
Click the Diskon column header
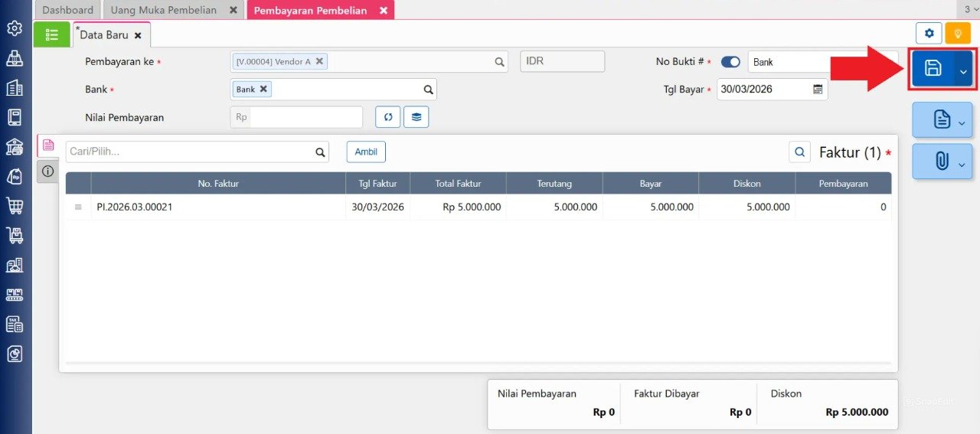click(x=747, y=183)
